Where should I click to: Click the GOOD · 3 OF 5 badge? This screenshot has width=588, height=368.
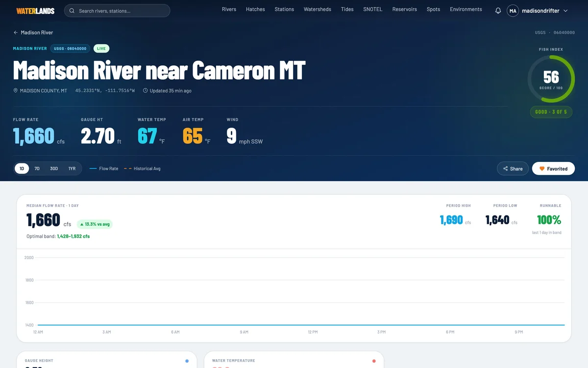(x=551, y=112)
